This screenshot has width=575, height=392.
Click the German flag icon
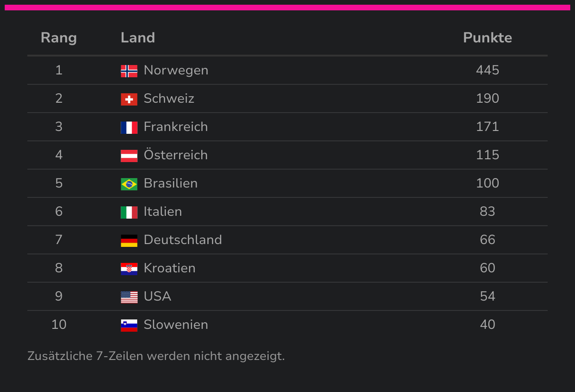coord(129,240)
